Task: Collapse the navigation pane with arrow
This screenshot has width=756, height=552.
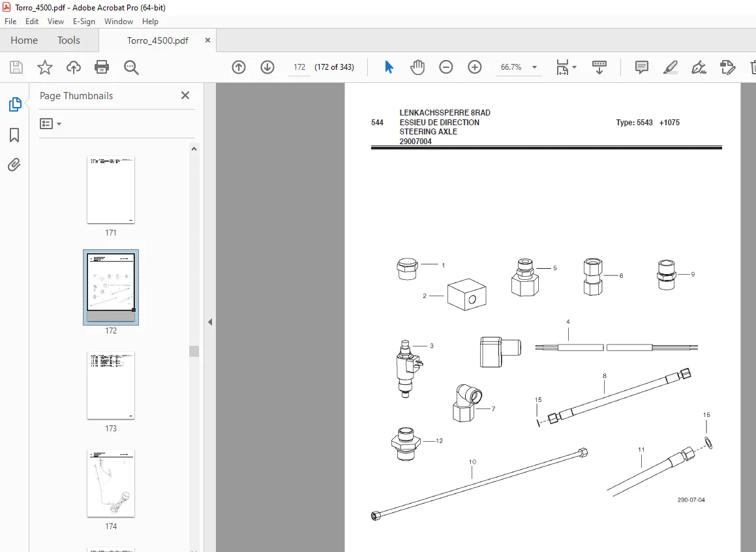Action: pos(210,322)
